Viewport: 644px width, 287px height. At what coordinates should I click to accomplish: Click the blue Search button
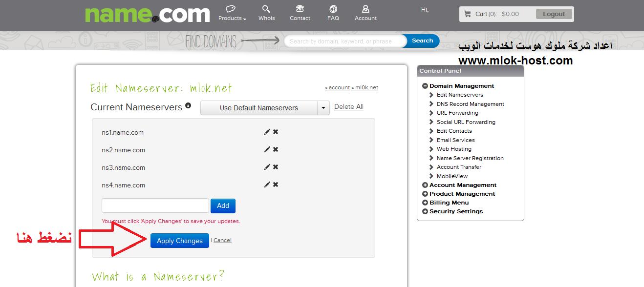423,41
